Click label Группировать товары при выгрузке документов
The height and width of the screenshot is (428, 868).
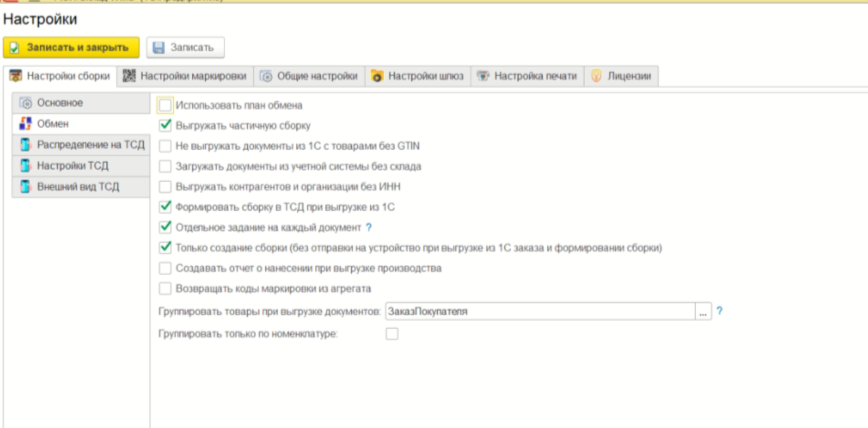(x=270, y=312)
